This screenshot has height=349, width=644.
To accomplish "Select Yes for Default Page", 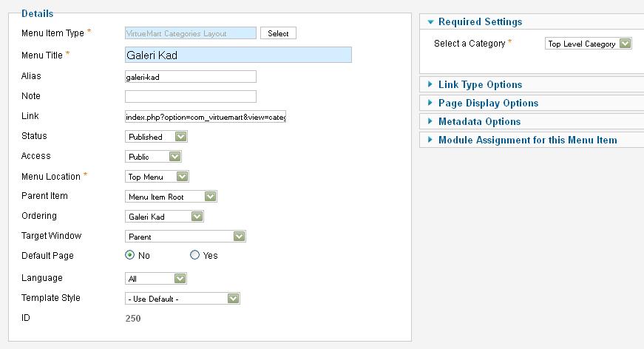I will click(x=194, y=255).
